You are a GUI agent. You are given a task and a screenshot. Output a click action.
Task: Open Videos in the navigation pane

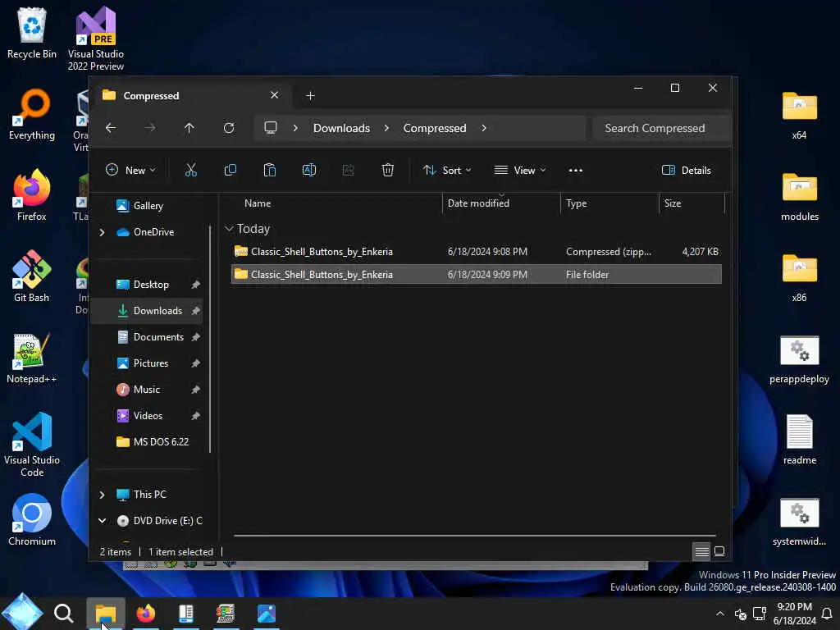pos(148,416)
